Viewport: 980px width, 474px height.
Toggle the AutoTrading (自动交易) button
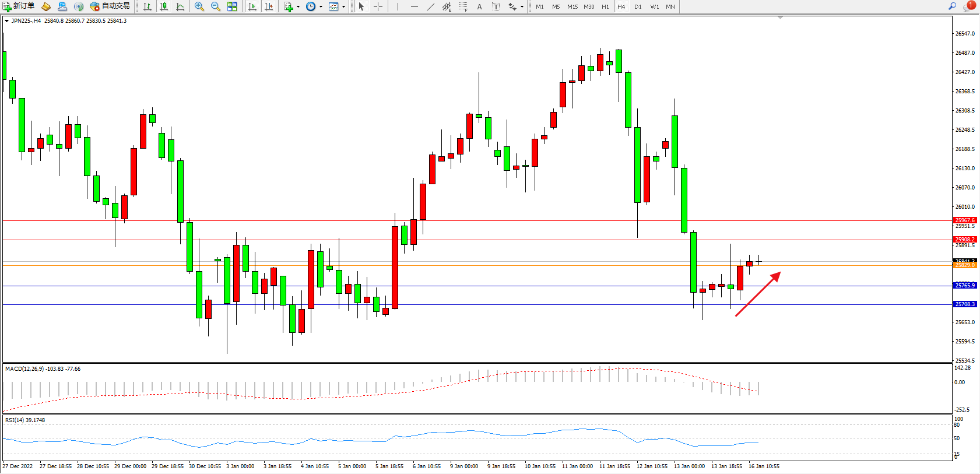[110, 6]
